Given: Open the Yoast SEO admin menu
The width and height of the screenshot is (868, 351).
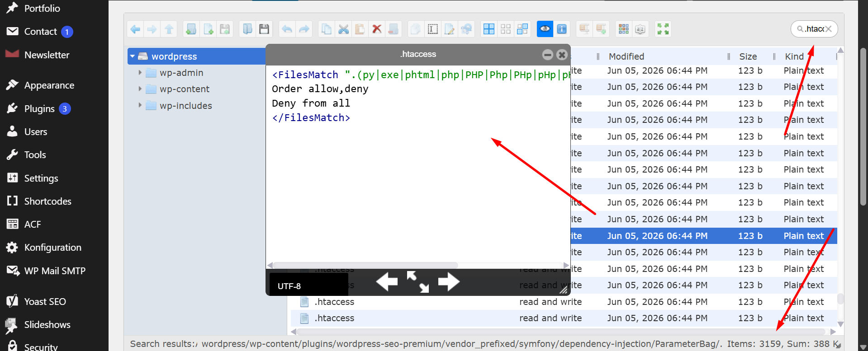Looking at the screenshot, I should pyautogui.click(x=45, y=302).
